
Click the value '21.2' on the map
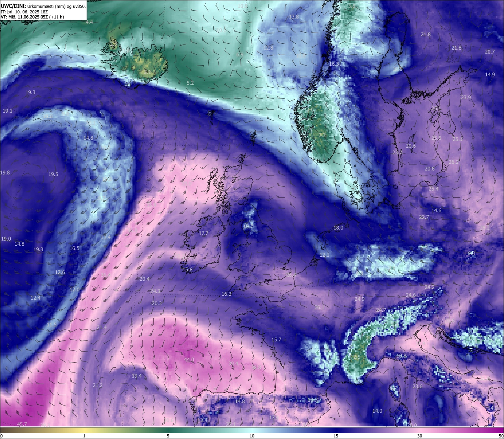98,385
